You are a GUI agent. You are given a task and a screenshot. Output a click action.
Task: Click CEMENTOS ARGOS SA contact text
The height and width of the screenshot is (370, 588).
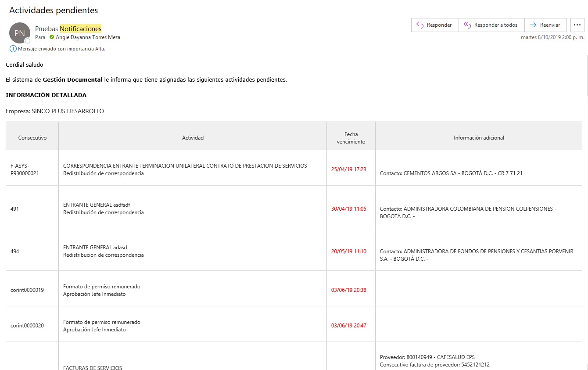tap(451, 173)
